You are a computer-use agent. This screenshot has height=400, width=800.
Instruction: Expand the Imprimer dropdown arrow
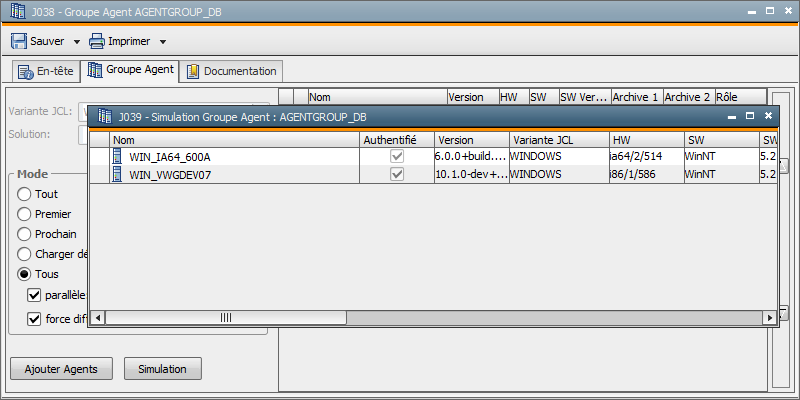pyautogui.click(x=162, y=42)
